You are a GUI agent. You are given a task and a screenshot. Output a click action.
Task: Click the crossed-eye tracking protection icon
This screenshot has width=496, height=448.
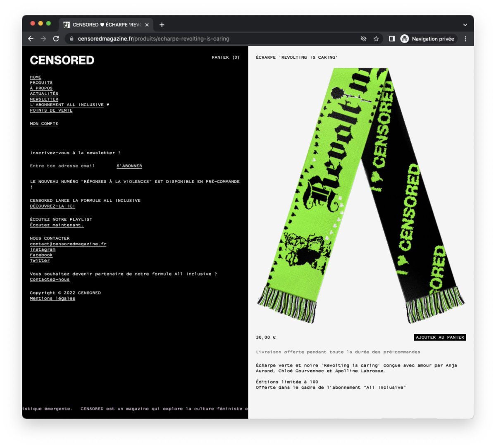click(364, 38)
